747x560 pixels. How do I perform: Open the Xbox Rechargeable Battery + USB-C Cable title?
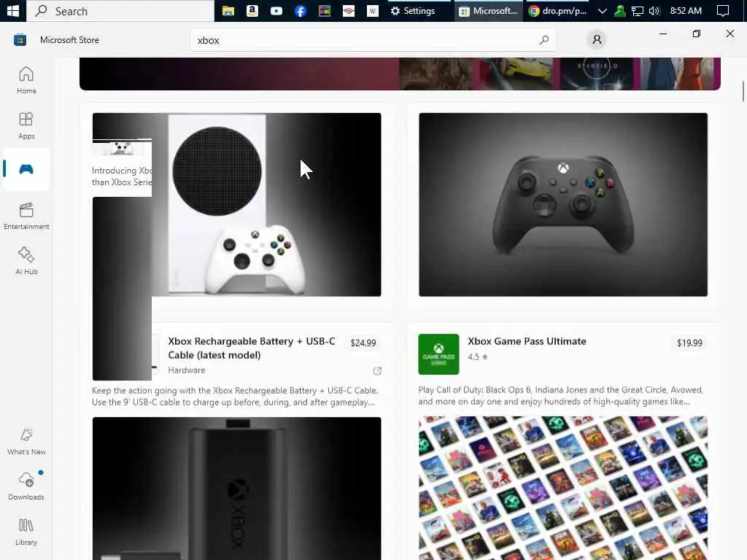point(252,348)
